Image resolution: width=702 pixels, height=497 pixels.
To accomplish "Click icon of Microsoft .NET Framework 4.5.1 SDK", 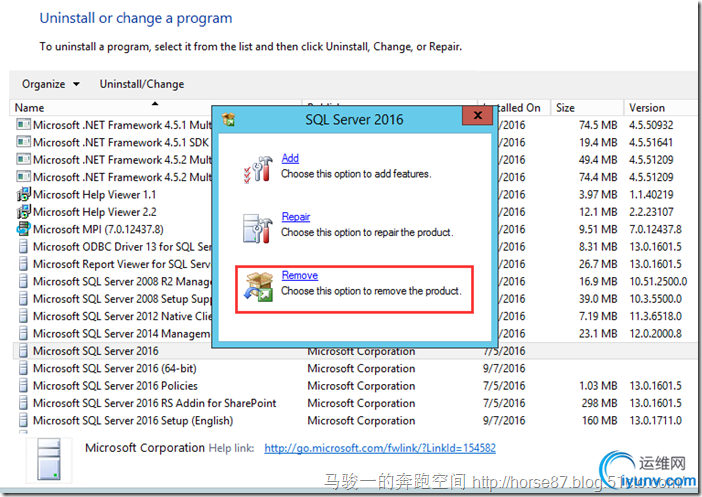I will point(23,142).
